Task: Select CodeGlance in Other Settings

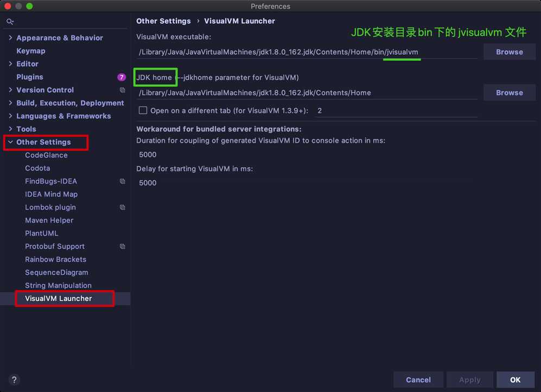Action: tap(46, 155)
